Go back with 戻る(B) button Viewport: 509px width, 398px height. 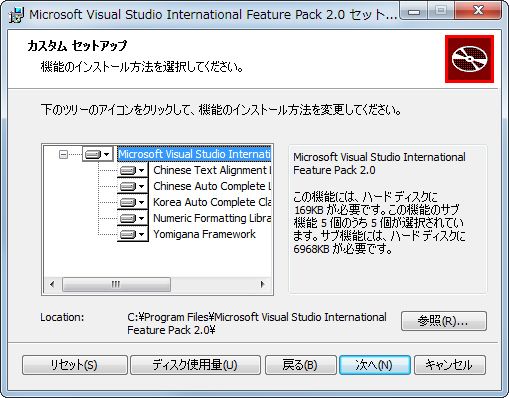pyautogui.click(x=301, y=365)
